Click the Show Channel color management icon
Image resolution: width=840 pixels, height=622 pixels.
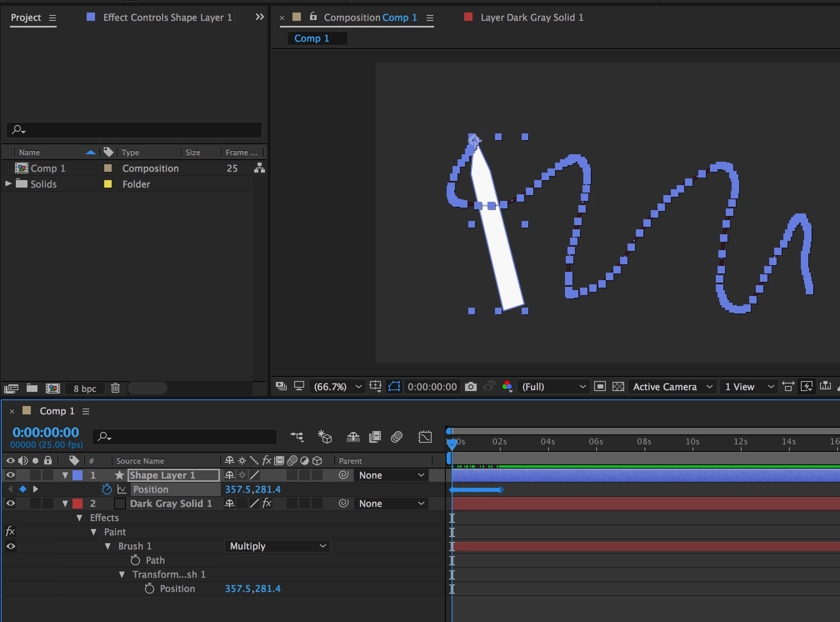507,386
